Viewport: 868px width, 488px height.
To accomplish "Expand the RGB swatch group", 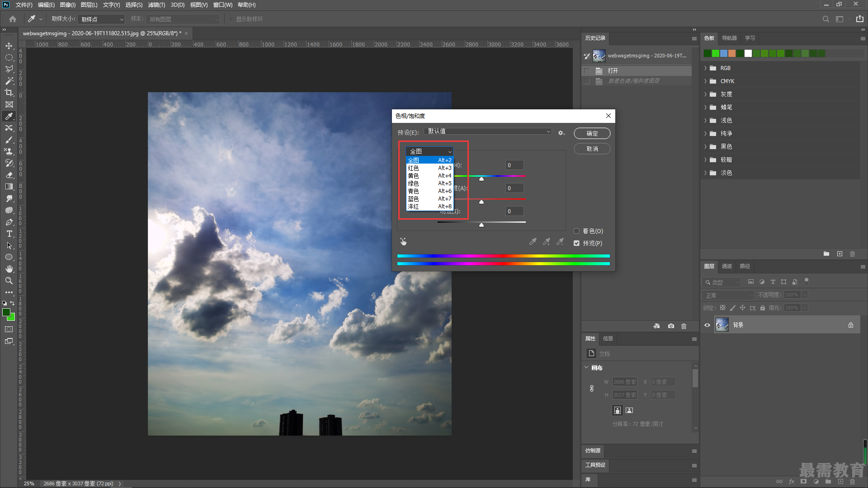I will tap(705, 68).
